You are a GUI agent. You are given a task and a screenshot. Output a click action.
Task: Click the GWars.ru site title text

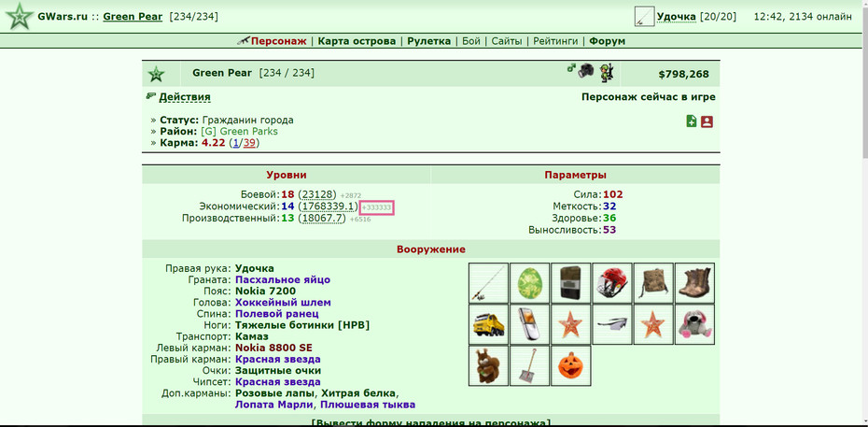63,17
